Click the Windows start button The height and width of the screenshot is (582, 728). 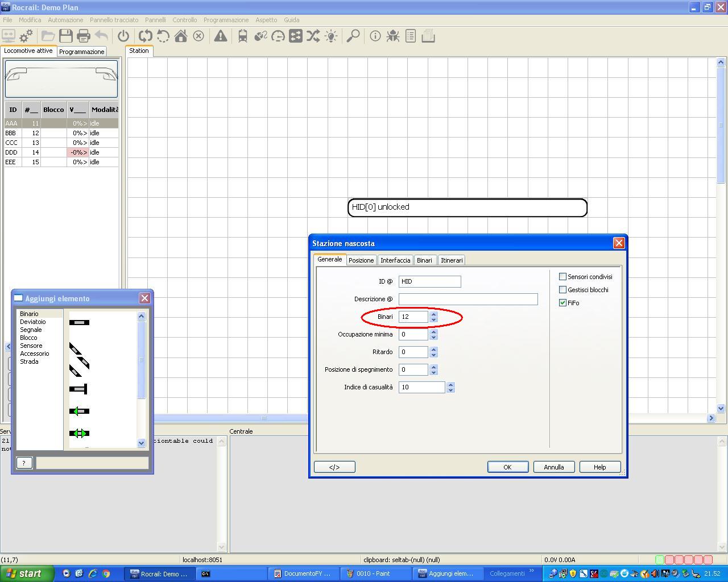(27, 573)
